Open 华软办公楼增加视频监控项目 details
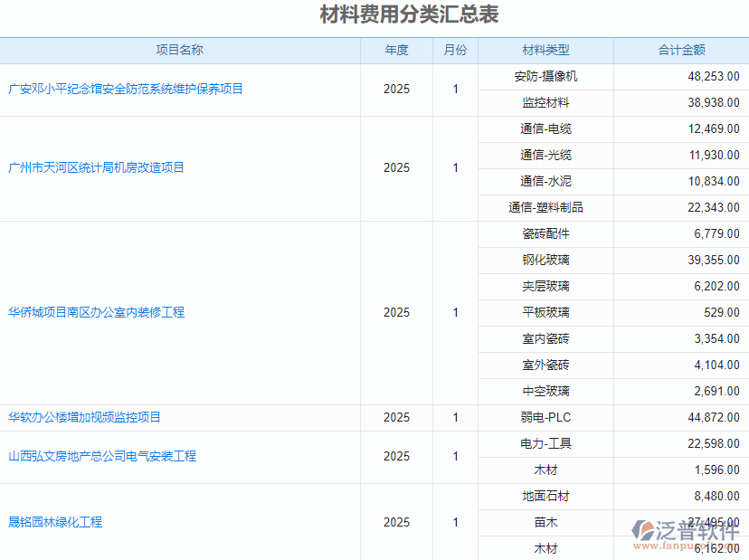This screenshot has height=560, width=749. (x=83, y=417)
